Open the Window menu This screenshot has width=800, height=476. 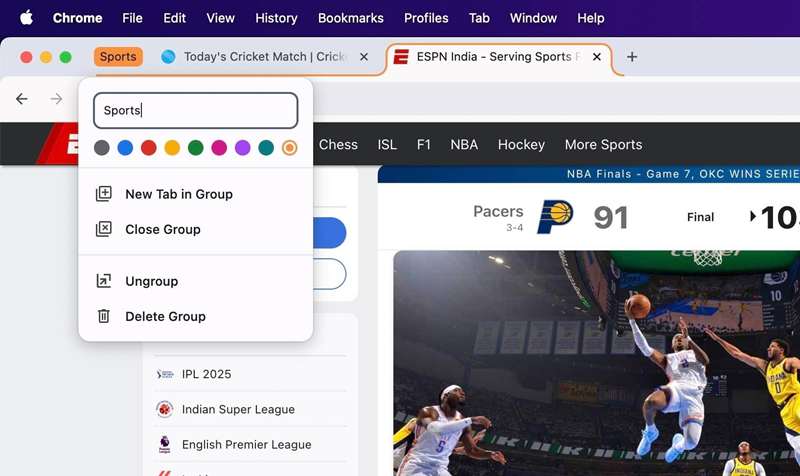533,18
